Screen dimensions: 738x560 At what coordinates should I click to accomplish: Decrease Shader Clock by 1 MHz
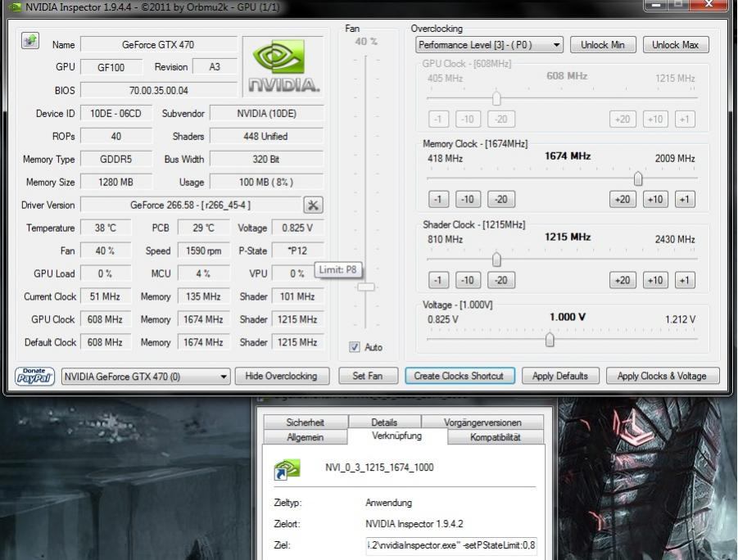(438, 280)
